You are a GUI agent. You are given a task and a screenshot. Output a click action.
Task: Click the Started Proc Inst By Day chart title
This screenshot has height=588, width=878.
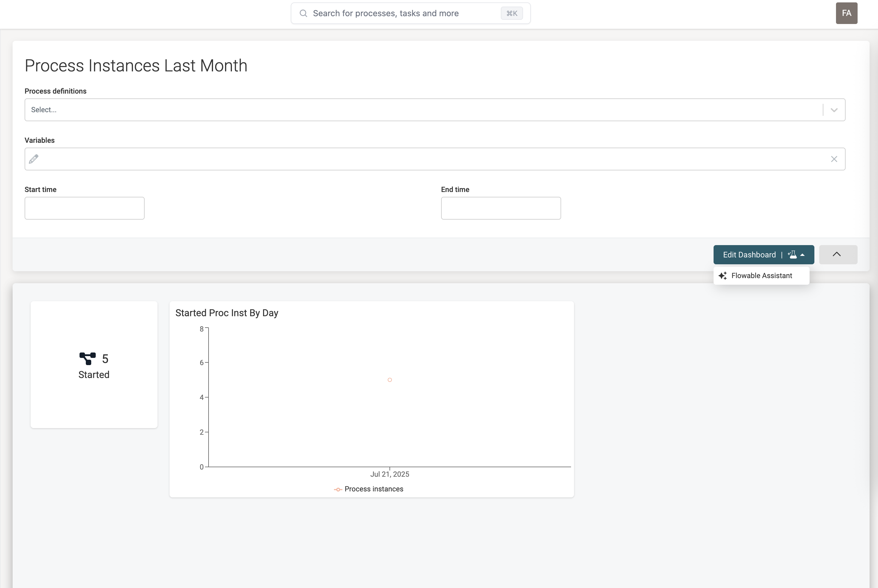pos(227,312)
